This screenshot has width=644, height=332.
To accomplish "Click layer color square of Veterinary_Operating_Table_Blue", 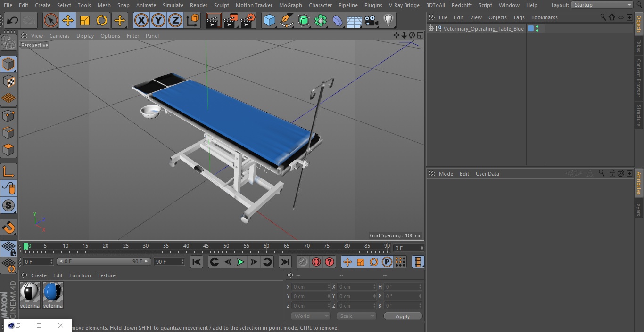I will 531,29.
